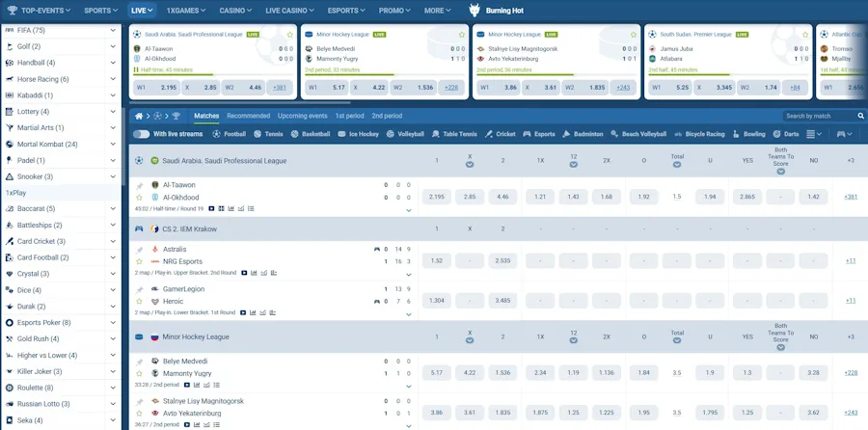Open the video stream icon for Astralis match
This screenshot has width=868, height=430.
pos(244,273)
